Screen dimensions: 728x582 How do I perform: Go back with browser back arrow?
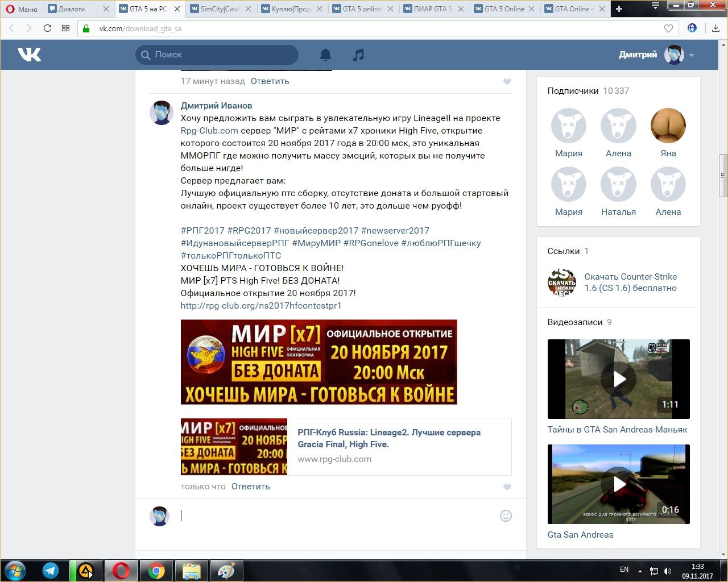[12, 28]
